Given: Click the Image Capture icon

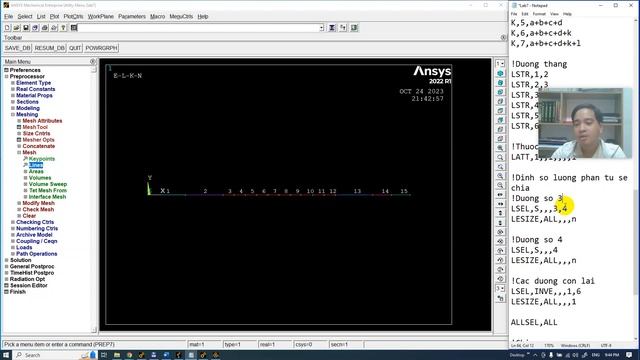Looking at the screenshot, I should tap(45, 28).
